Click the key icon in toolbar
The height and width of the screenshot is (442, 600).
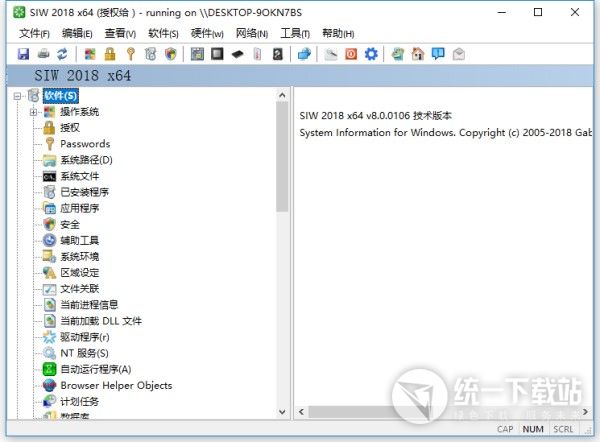129,53
